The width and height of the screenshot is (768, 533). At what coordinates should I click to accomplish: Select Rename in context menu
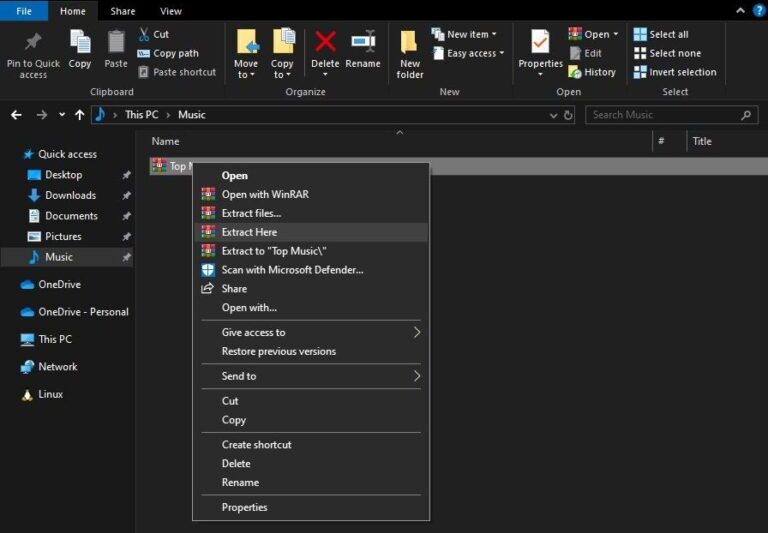point(311,483)
